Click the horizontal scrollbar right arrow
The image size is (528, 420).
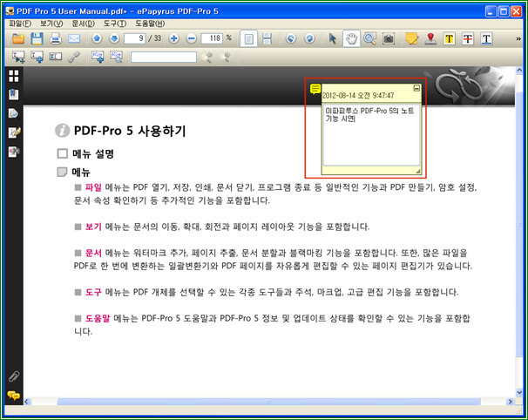(511, 402)
